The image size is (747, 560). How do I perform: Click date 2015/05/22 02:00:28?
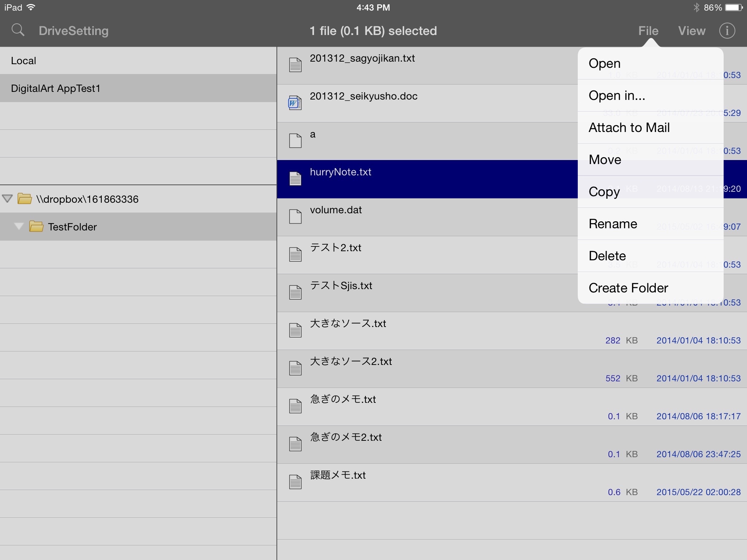pyautogui.click(x=698, y=492)
